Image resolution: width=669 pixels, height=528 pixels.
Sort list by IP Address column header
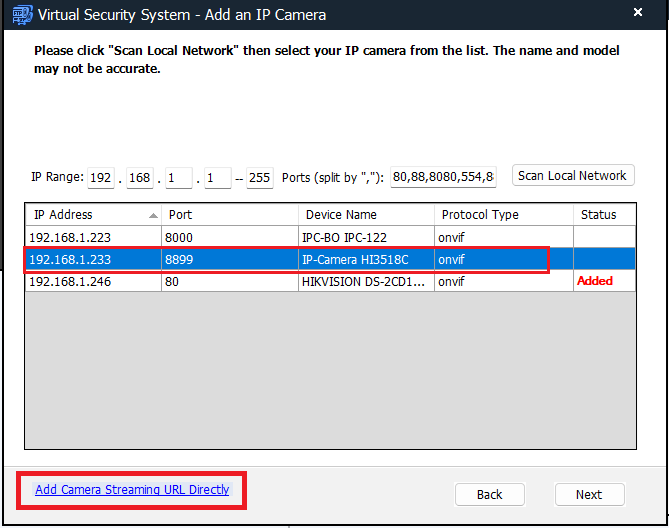90,215
